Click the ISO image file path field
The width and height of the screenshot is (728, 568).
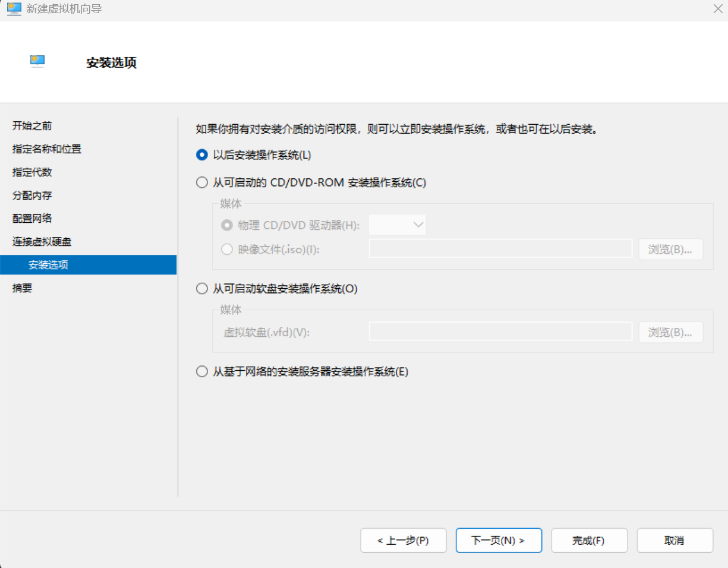coord(500,249)
